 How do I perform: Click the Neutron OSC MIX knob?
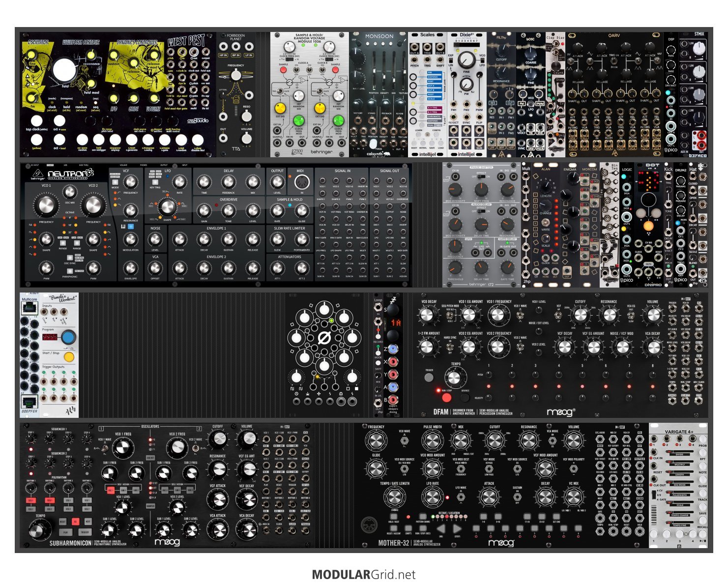pos(70,192)
